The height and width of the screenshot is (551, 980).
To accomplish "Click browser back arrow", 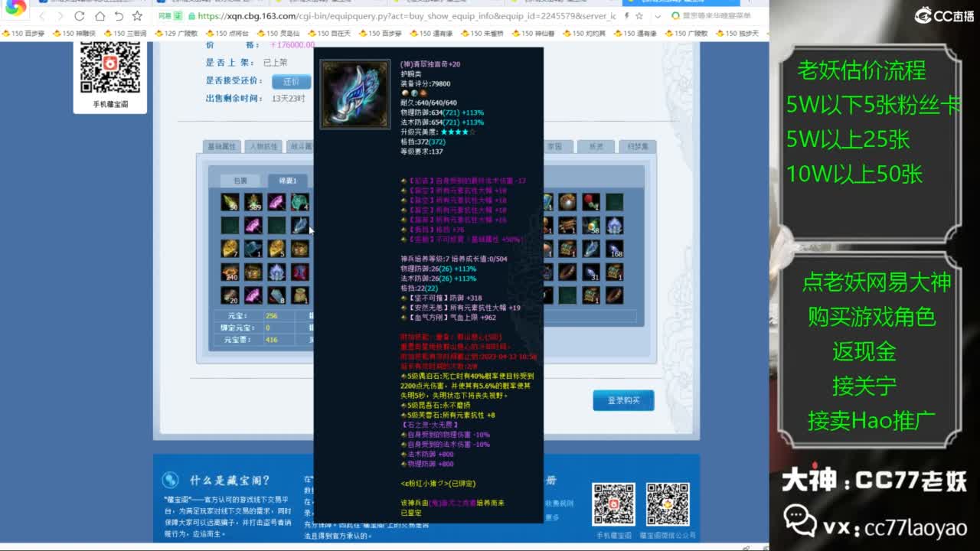I will pyautogui.click(x=43, y=16).
